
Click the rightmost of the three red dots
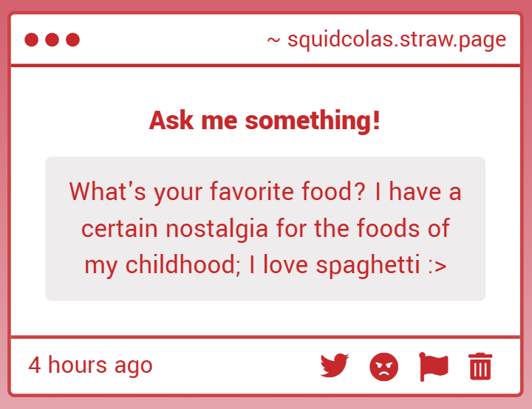tap(72, 40)
